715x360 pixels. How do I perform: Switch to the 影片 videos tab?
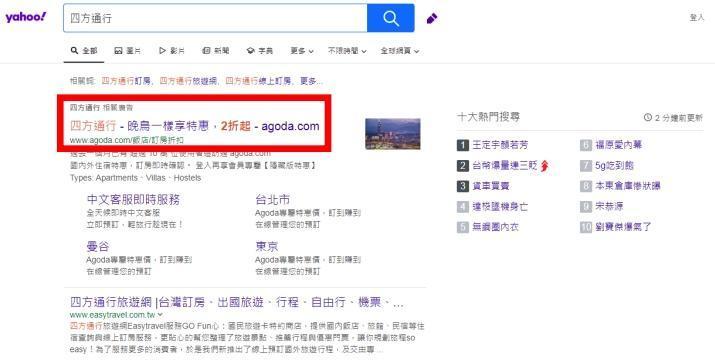pos(171,51)
